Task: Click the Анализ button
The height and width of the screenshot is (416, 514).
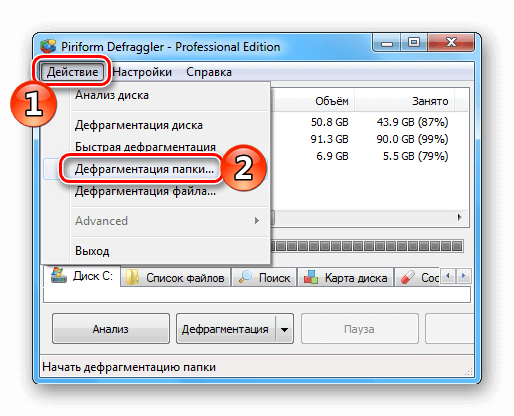Action: [111, 329]
